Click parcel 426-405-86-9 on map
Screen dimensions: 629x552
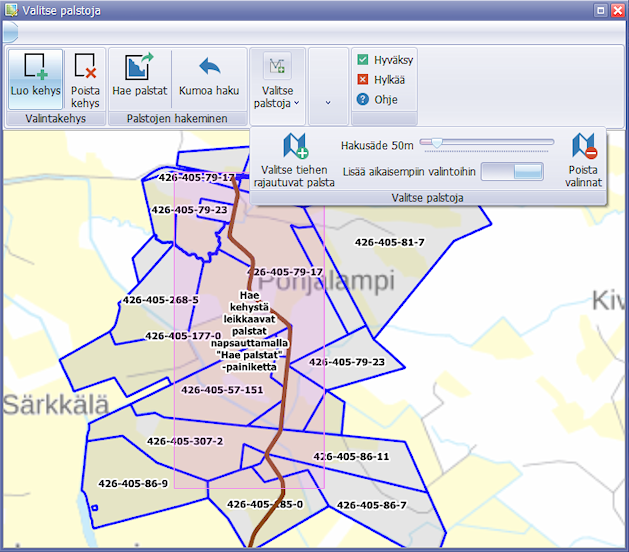click(x=133, y=483)
